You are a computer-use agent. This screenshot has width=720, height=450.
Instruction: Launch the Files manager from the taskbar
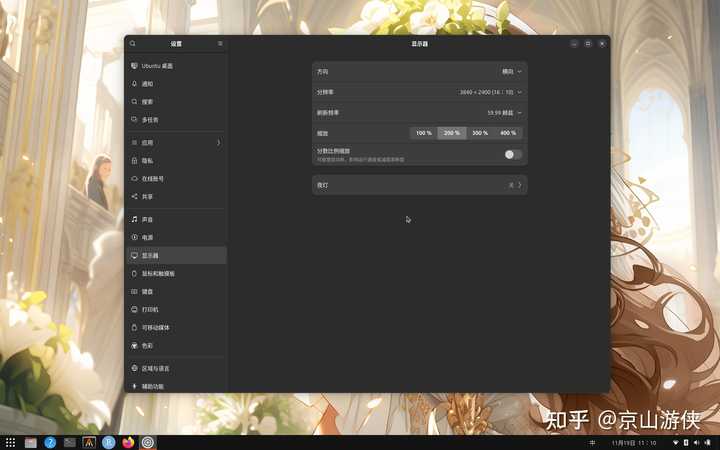click(x=30, y=443)
